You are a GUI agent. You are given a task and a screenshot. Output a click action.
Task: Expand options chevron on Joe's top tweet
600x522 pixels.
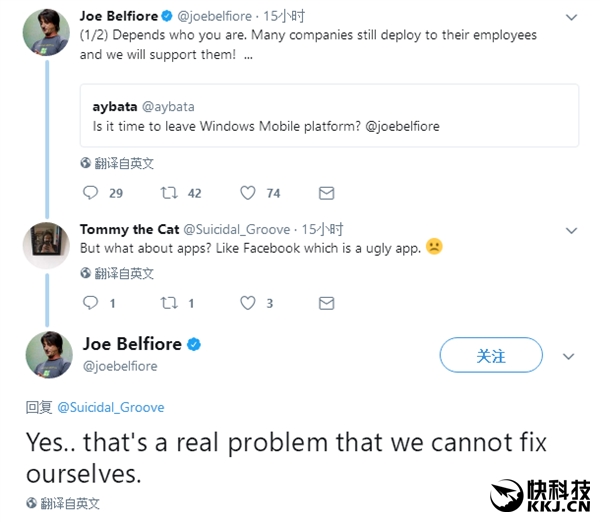(570, 18)
